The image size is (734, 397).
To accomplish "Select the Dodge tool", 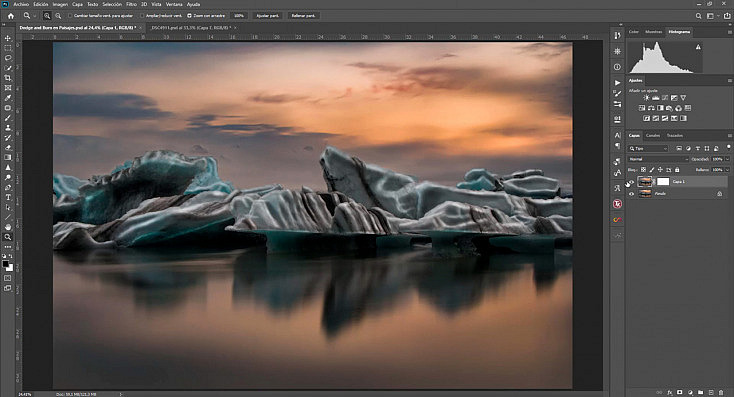I will (7, 177).
